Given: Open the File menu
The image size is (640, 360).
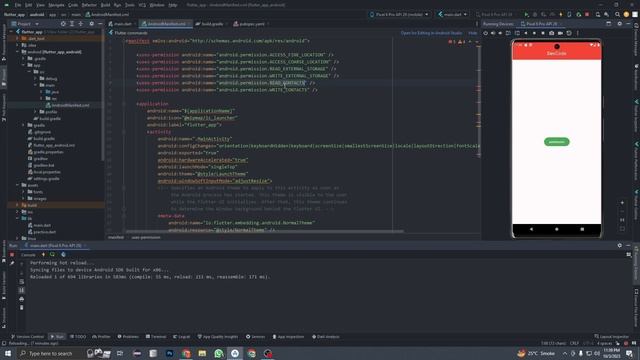Looking at the screenshot, I should [x=18, y=5].
